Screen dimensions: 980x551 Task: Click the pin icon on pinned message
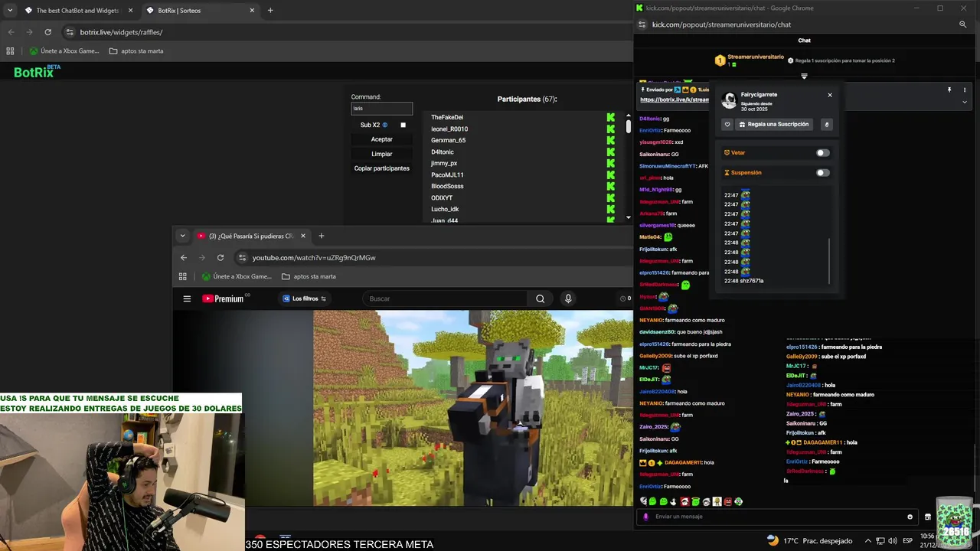949,90
